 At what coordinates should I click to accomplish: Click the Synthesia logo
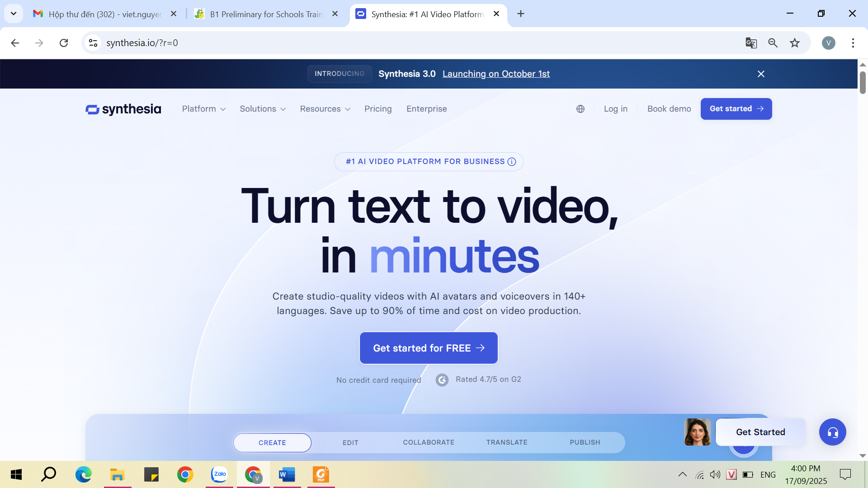point(123,109)
